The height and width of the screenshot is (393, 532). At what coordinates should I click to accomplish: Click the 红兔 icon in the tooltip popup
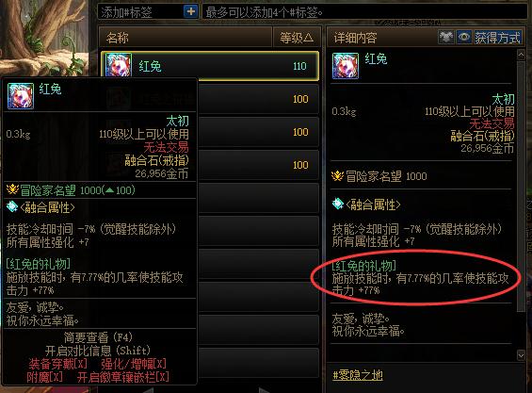(x=21, y=96)
